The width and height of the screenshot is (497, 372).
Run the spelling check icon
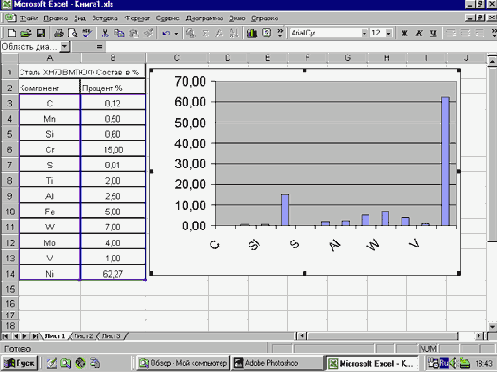coord(87,33)
